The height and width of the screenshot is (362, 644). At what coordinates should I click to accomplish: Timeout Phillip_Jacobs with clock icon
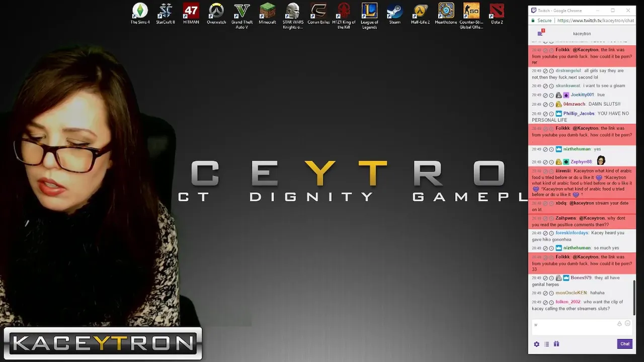tap(551, 114)
